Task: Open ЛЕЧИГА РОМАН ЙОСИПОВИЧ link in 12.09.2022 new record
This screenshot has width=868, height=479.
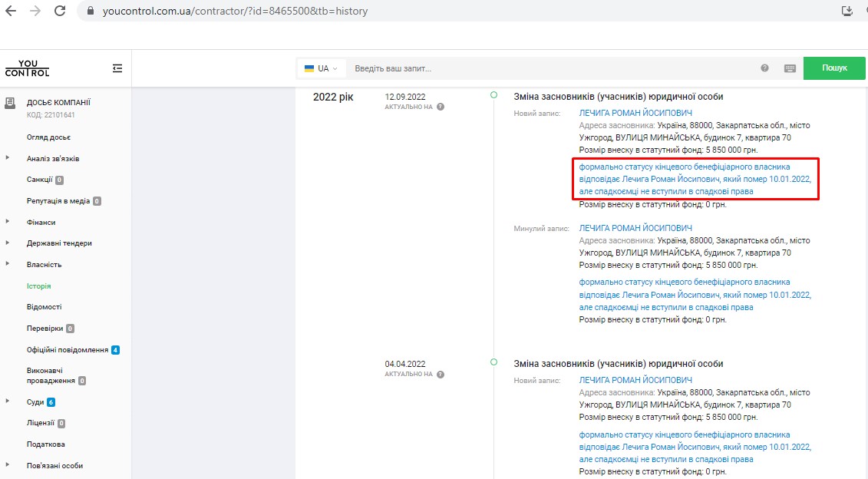Action: coord(635,113)
